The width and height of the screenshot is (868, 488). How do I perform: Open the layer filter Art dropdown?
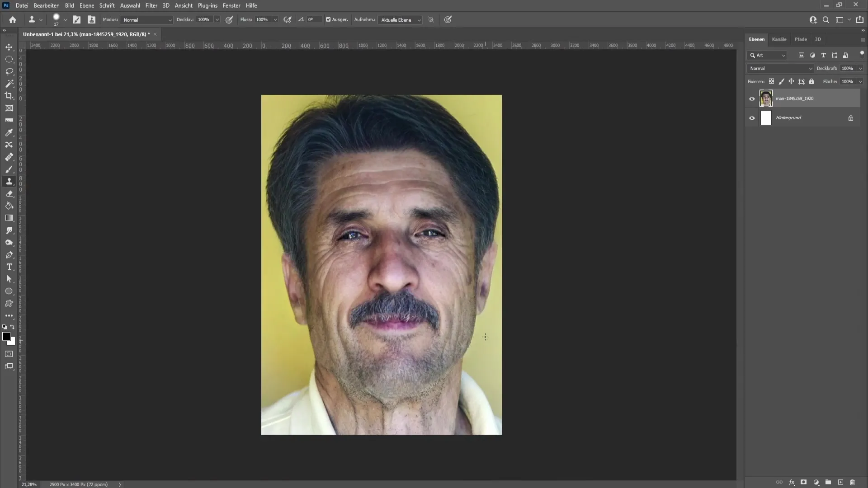[x=767, y=55]
